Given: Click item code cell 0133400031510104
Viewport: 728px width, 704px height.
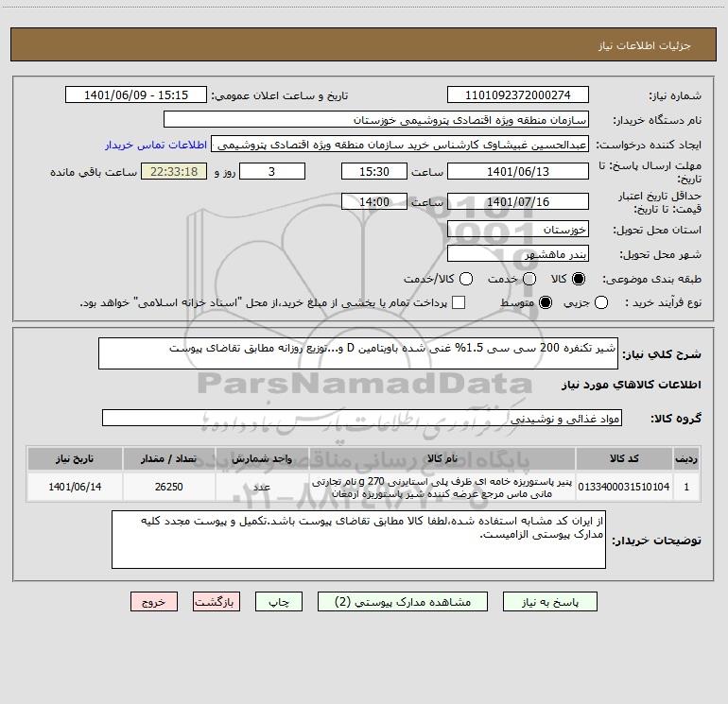Looking at the screenshot, I should click(x=624, y=487).
